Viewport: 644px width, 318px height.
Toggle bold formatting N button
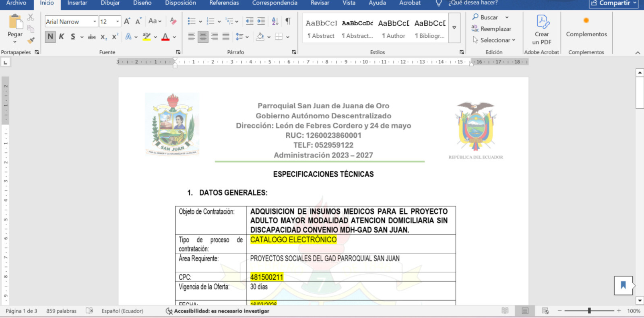pos(50,37)
